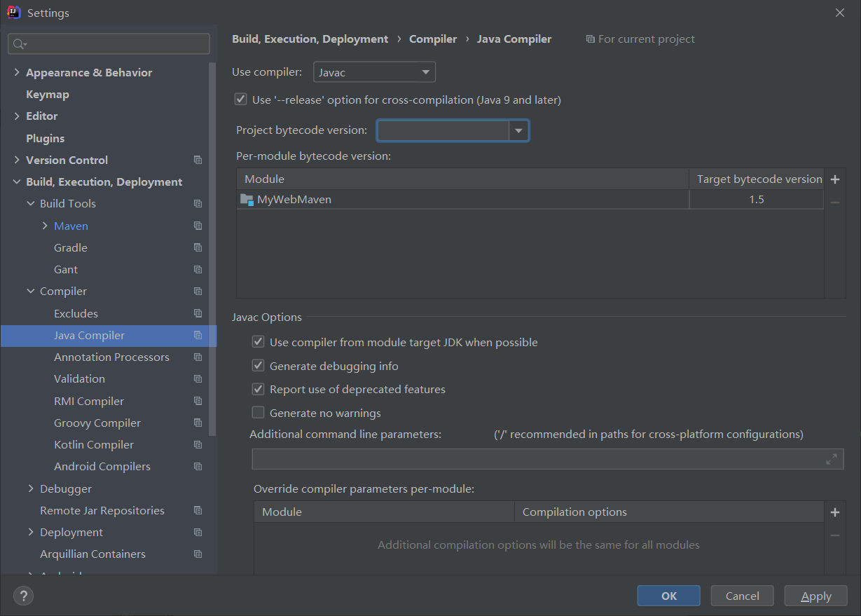Click the search magnifier icon in settings
Image resolution: width=861 pixels, height=616 pixels.
tap(18, 44)
